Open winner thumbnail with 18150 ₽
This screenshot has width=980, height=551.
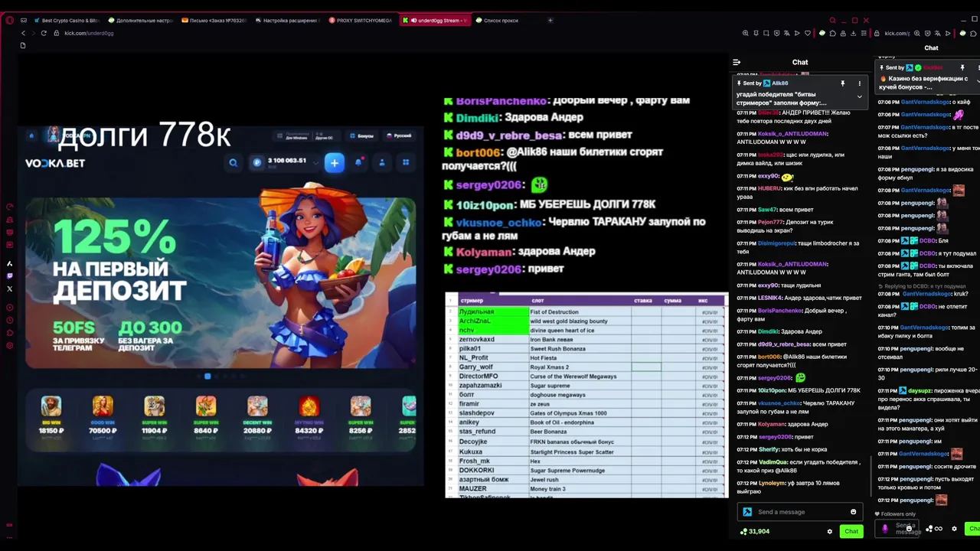pos(51,416)
